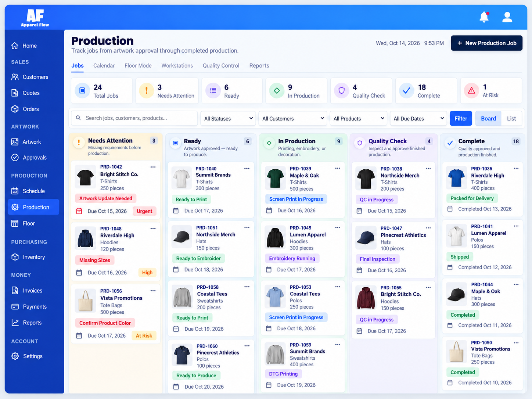This screenshot has height=399, width=532.
Task: Expand the All Customers dropdown
Action: tap(293, 118)
